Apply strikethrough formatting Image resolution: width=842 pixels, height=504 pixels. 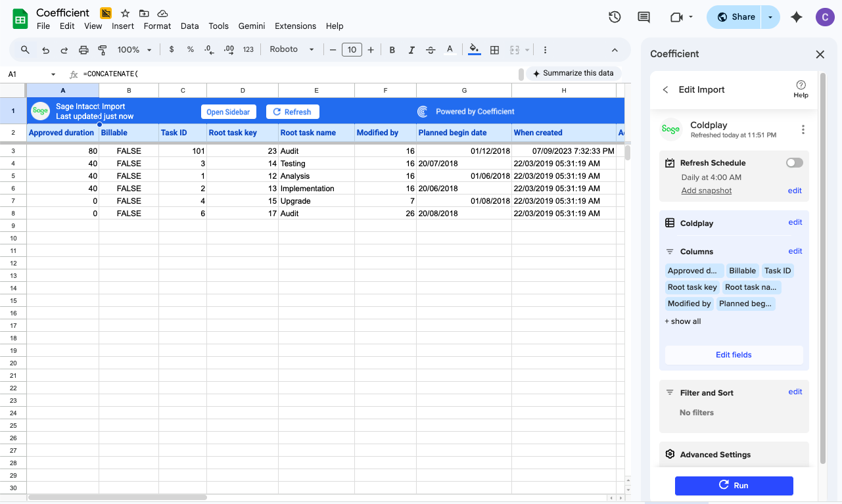pyautogui.click(x=431, y=50)
